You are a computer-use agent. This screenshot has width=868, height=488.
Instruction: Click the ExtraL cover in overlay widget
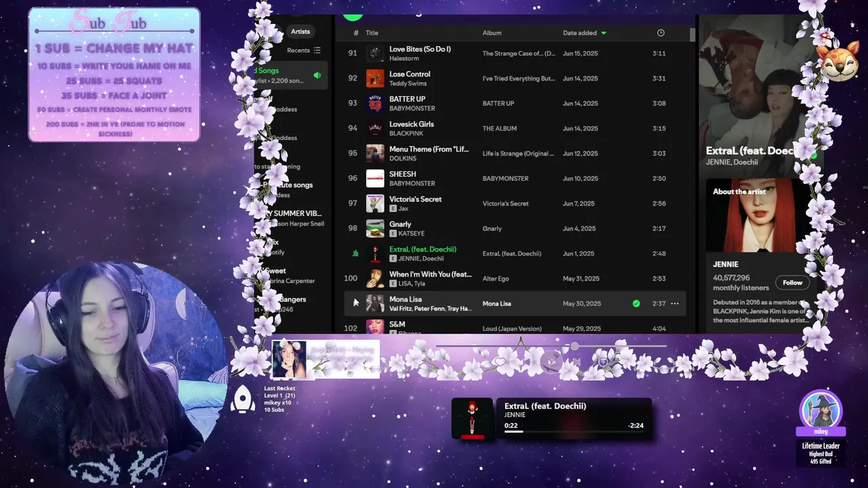[473, 419]
